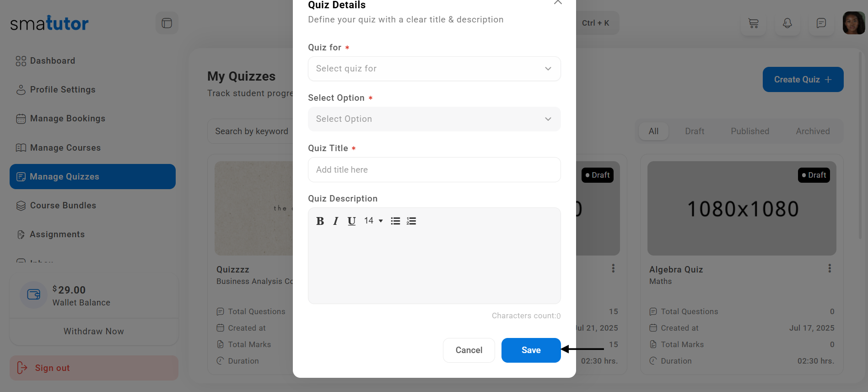
Task: Click the user profile avatar
Action: tap(853, 23)
